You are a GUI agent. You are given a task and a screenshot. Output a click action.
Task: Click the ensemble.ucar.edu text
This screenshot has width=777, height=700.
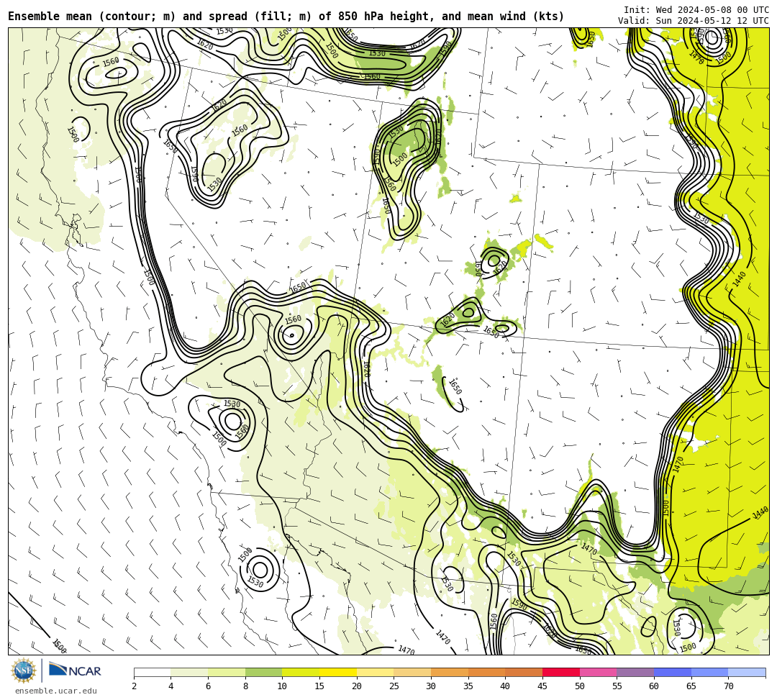pos(56,691)
